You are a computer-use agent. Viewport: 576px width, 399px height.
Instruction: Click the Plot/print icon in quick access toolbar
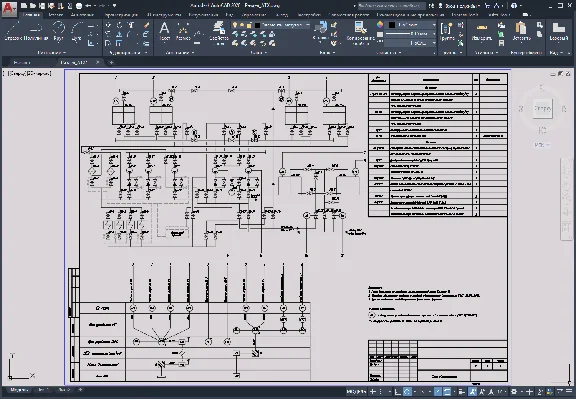pyautogui.click(x=79, y=6)
